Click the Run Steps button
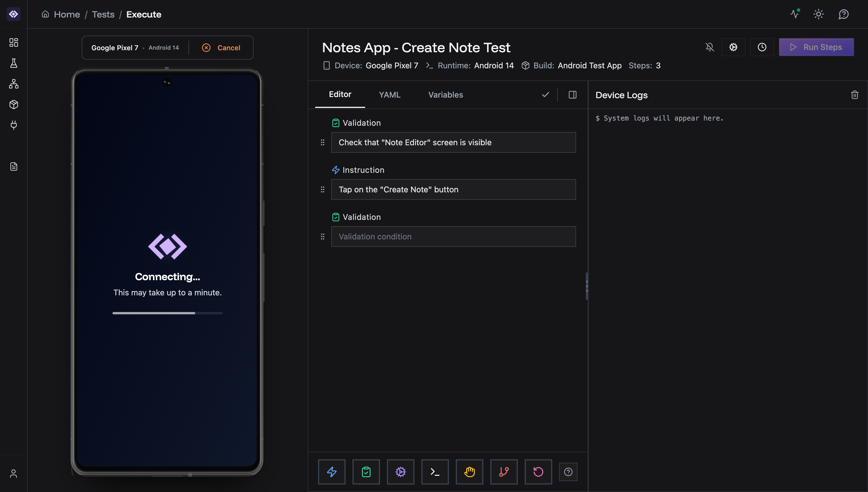The height and width of the screenshot is (492, 868). [817, 47]
